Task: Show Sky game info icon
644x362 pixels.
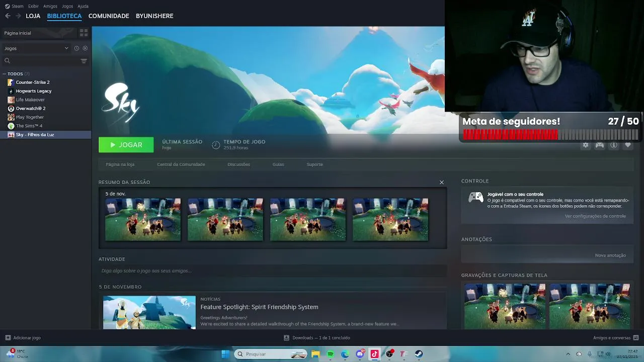Action: [614, 145]
